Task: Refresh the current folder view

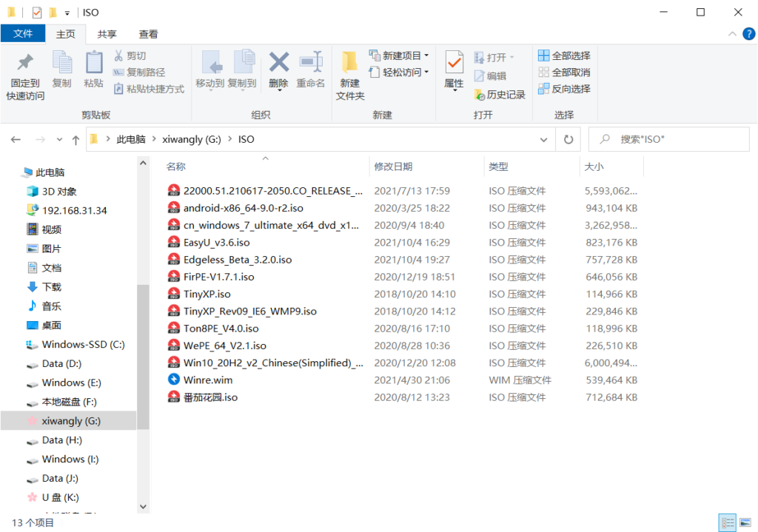Action: tap(568, 140)
